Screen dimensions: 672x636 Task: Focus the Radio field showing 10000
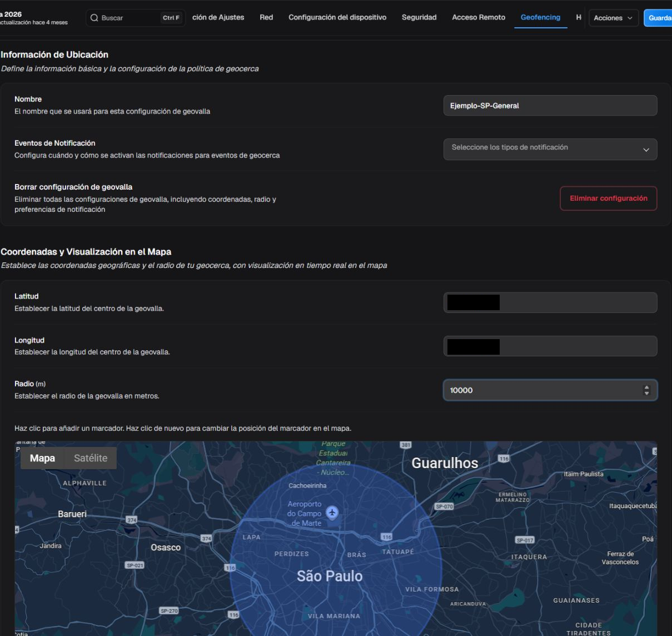pos(550,390)
